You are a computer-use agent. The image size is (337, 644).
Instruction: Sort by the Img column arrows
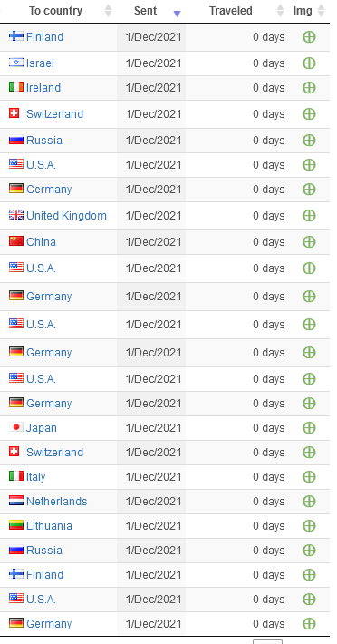322,11
